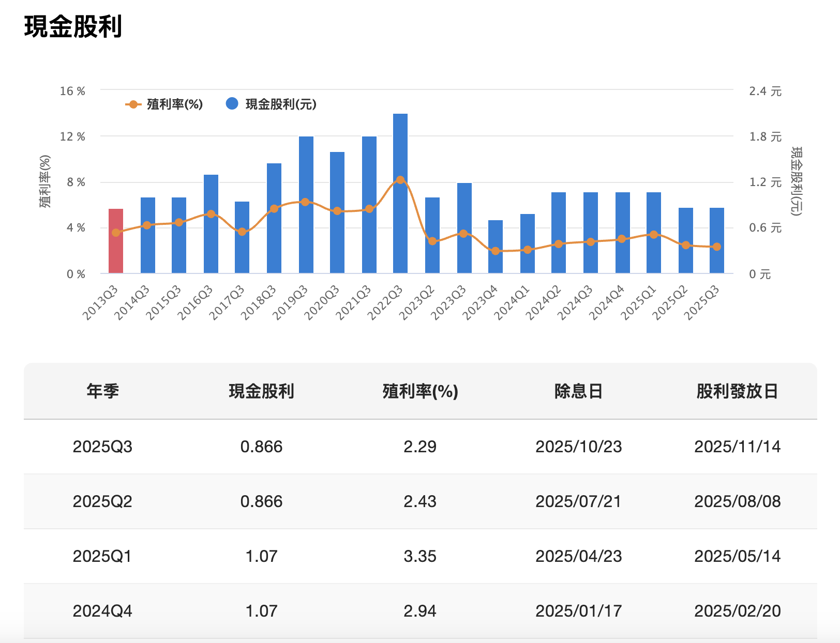Sort by the 殖利率(%) column header
The height and width of the screenshot is (643, 840).
(x=421, y=391)
